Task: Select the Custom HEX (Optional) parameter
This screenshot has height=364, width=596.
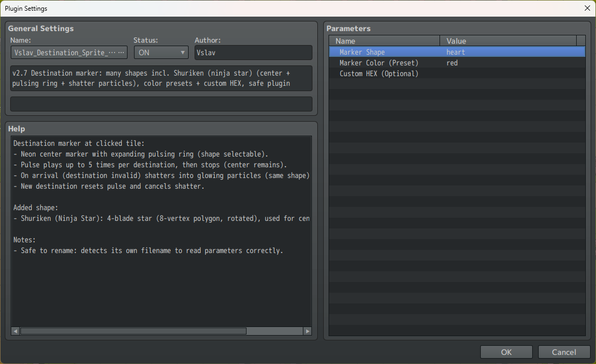Action: [x=379, y=73]
